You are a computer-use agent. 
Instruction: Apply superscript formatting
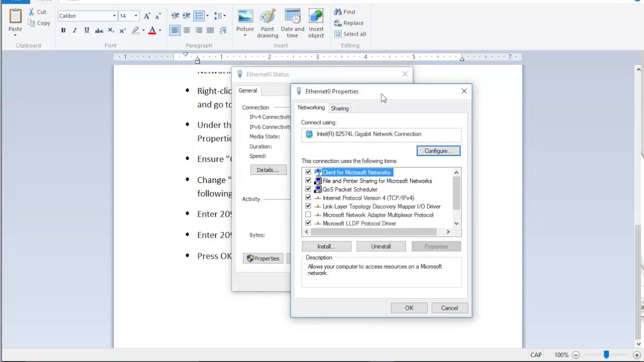tap(122, 31)
